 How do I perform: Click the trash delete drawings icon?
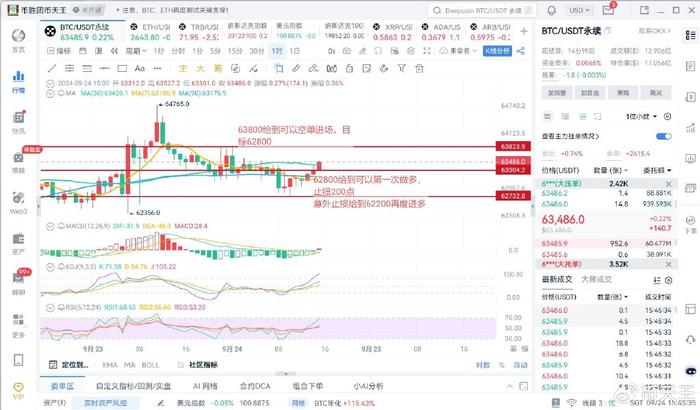[x=419, y=68]
